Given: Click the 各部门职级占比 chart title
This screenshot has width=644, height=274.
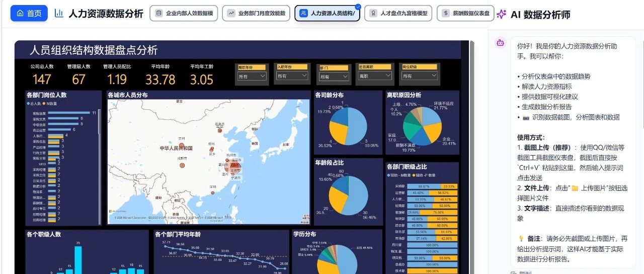Looking at the screenshot, I should click(407, 167).
